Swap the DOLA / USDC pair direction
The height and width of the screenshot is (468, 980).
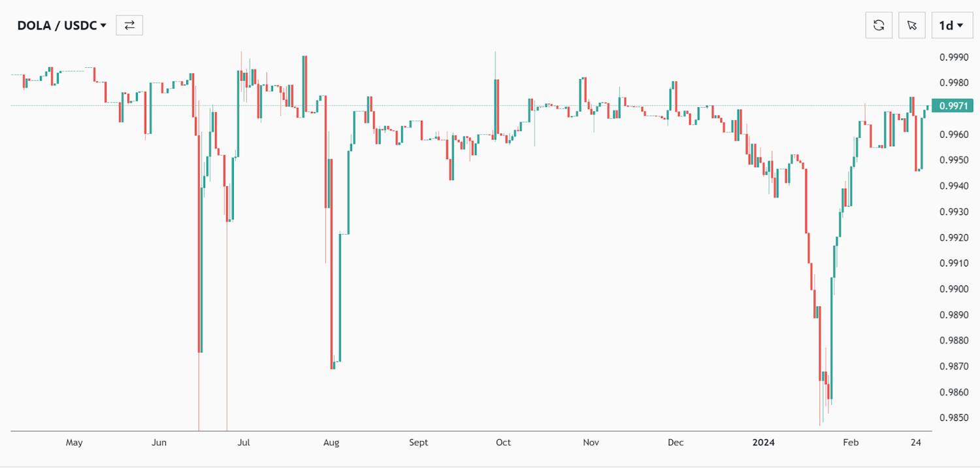[129, 25]
